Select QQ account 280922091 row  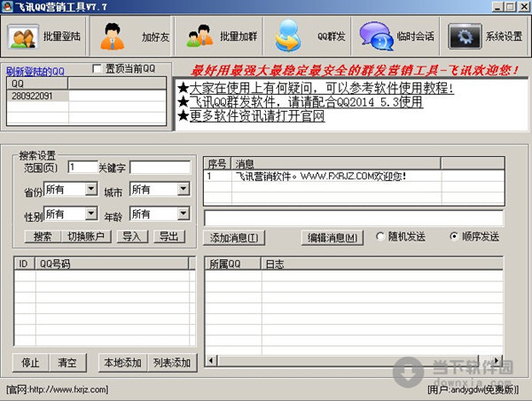[x=86, y=96]
